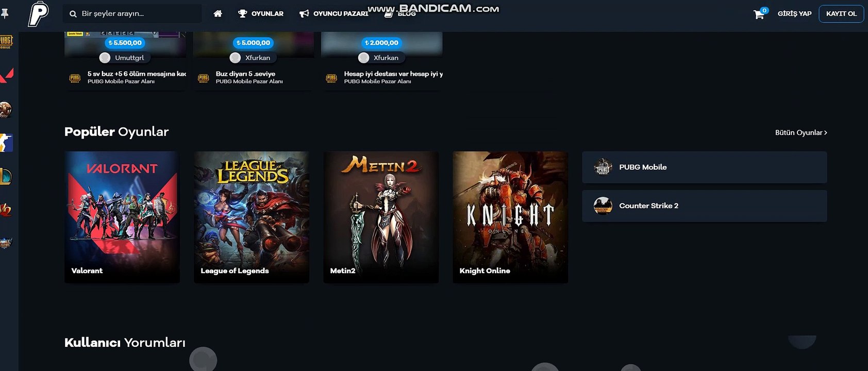The image size is (868, 371).
Task: Click Umuttgrl seller avatar
Action: pos(105,58)
